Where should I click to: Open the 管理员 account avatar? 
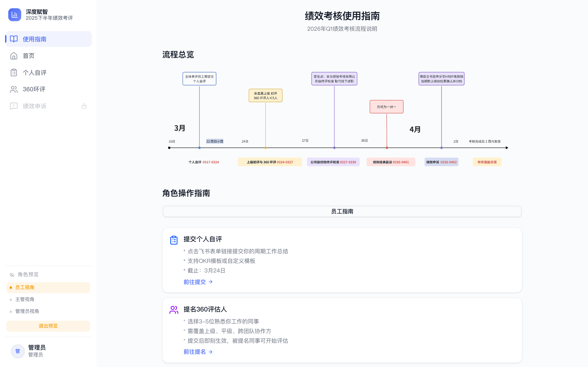click(18, 351)
